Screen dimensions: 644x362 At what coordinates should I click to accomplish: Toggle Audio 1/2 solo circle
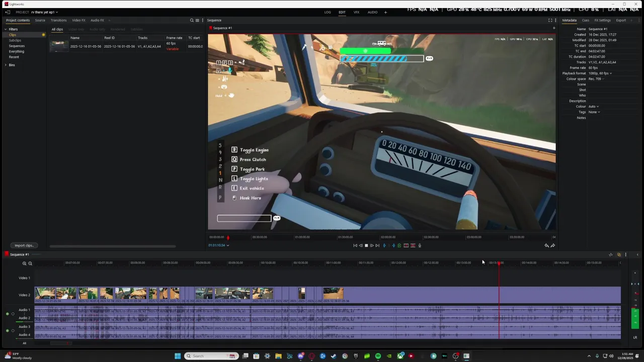pos(13,314)
